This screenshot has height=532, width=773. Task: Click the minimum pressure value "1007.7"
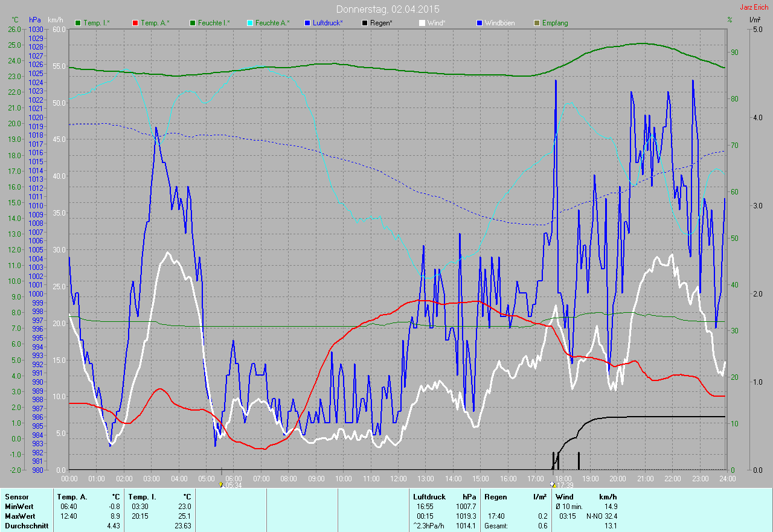(x=465, y=507)
